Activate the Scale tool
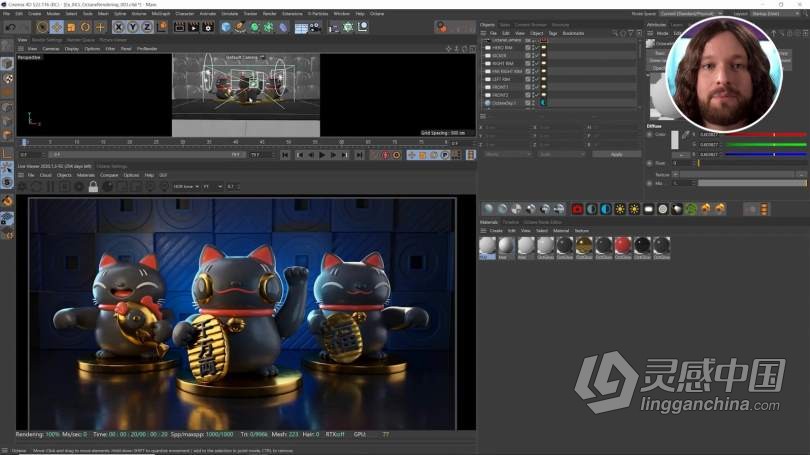This screenshot has width=810, height=455. click(x=71, y=27)
